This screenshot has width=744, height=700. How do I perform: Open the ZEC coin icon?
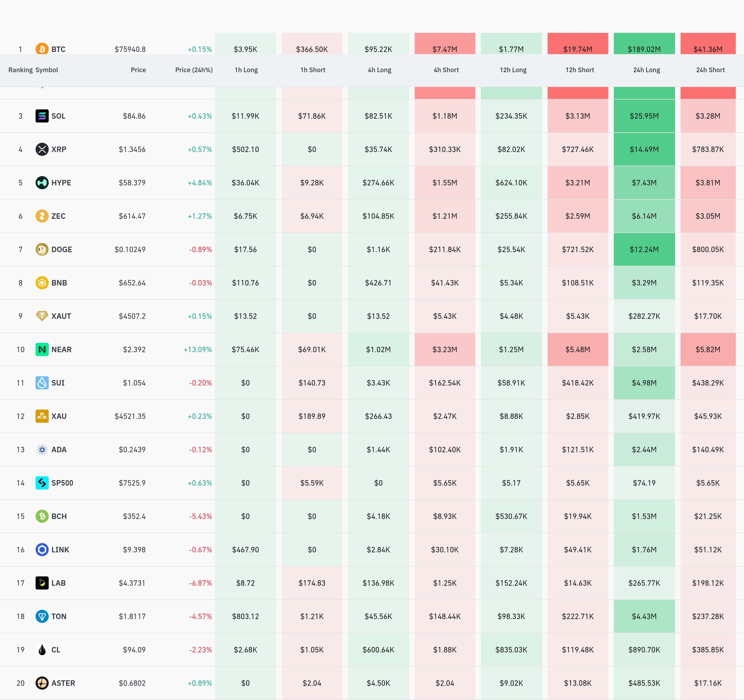[42, 216]
